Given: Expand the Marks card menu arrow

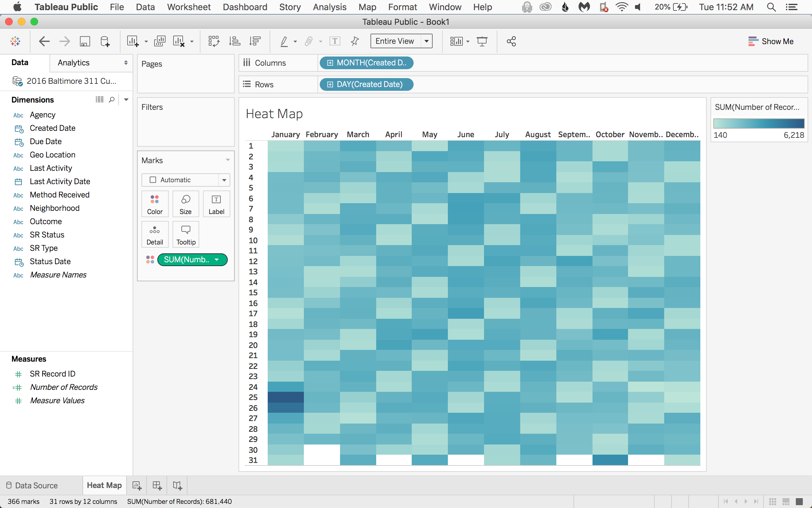Looking at the screenshot, I should click(x=228, y=160).
